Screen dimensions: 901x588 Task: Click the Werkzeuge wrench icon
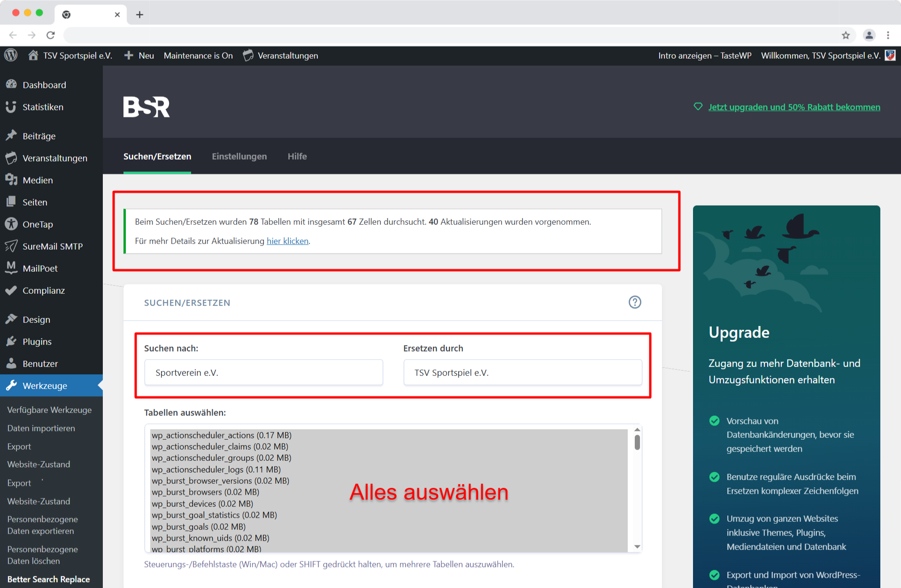click(11, 385)
